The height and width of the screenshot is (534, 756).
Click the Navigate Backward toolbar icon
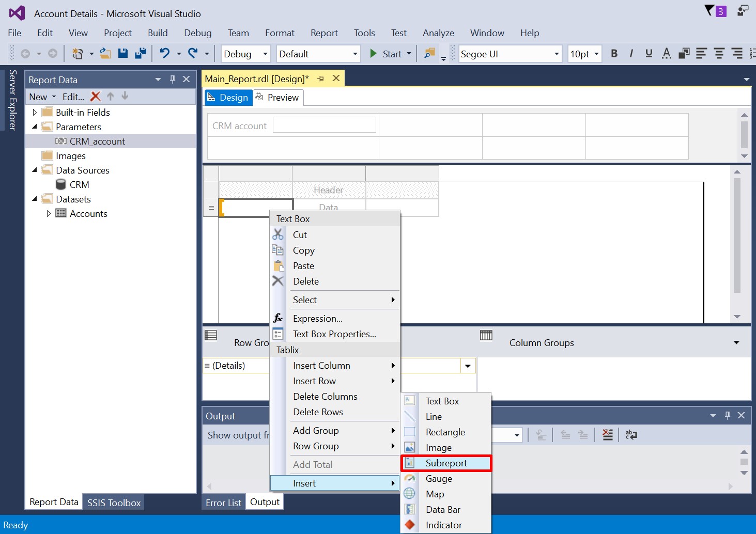click(25, 53)
